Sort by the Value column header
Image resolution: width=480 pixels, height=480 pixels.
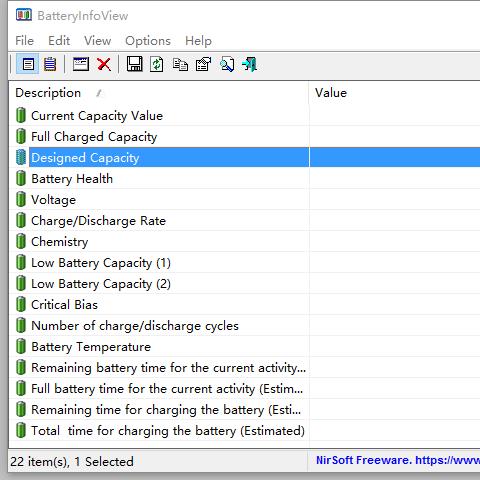coord(395,93)
